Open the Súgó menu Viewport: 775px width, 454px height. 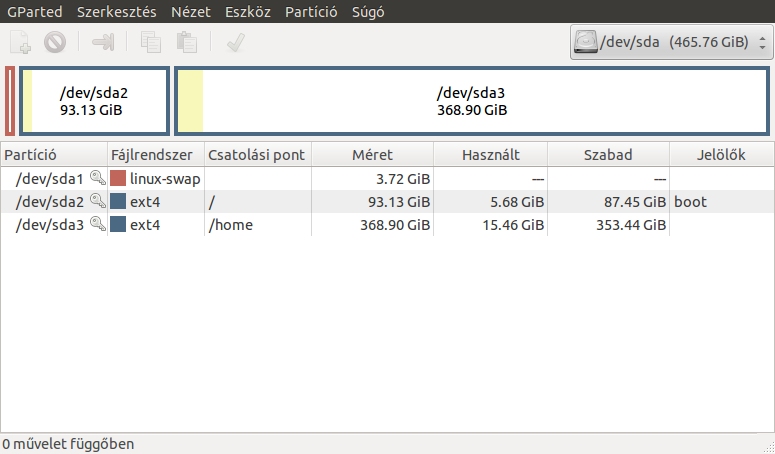coord(368,12)
